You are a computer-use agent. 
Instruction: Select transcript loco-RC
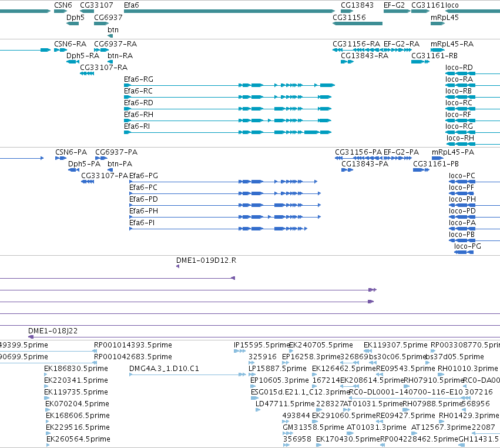472,109
